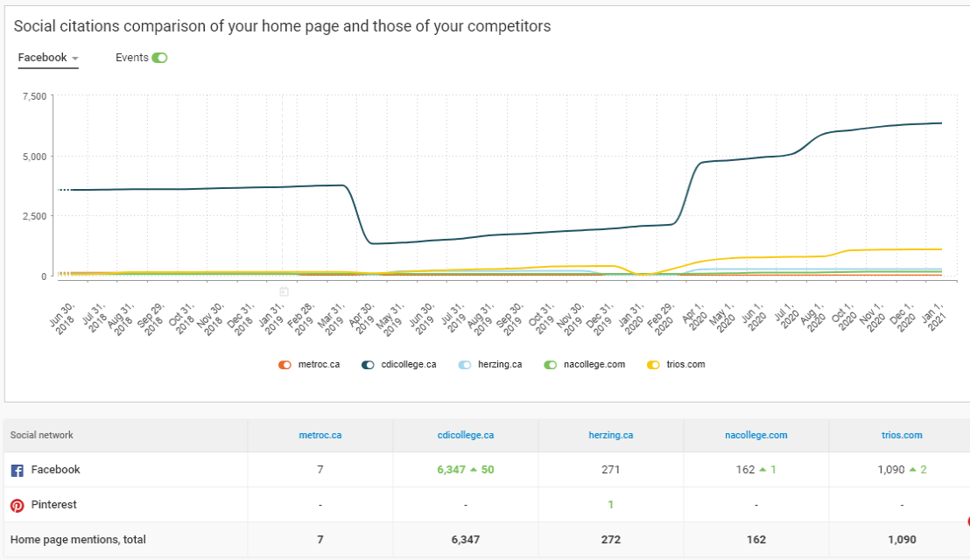Open trios.com link in table header
The height and width of the screenshot is (560, 970).
click(902, 435)
